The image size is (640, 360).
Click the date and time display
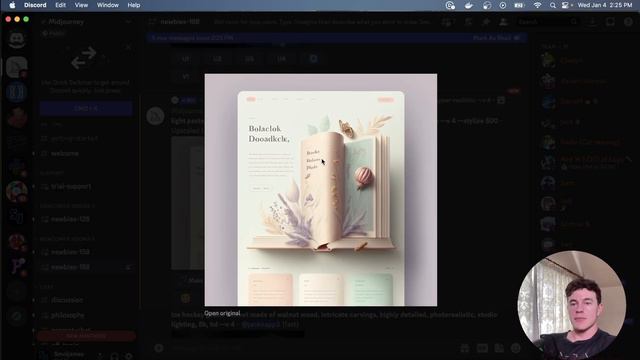604,5
